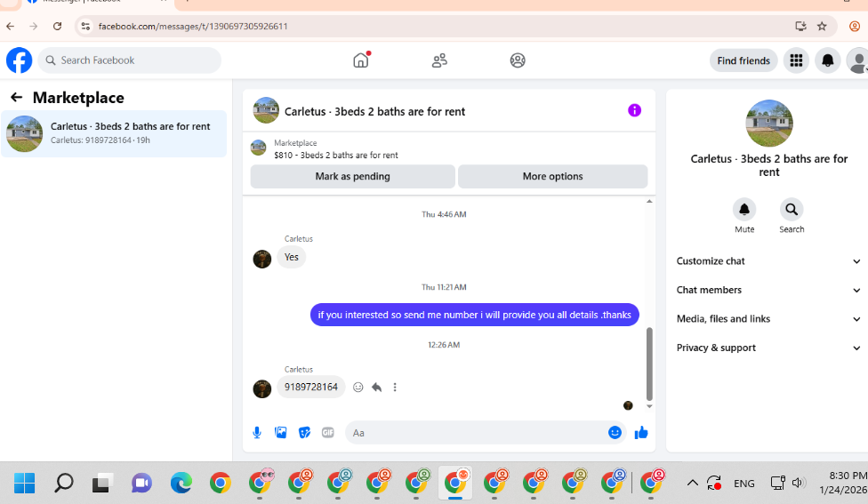Select the blue sent message bubble
This screenshot has width=868, height=504.
coord(474,315)
